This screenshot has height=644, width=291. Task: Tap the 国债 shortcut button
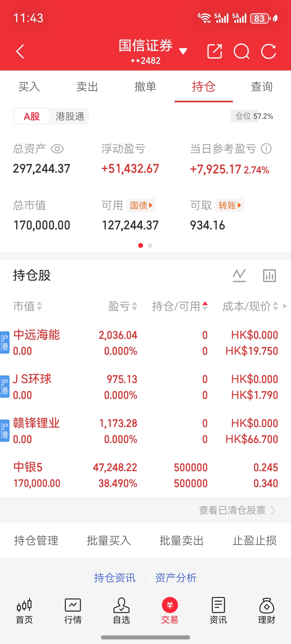click(141, 205)
